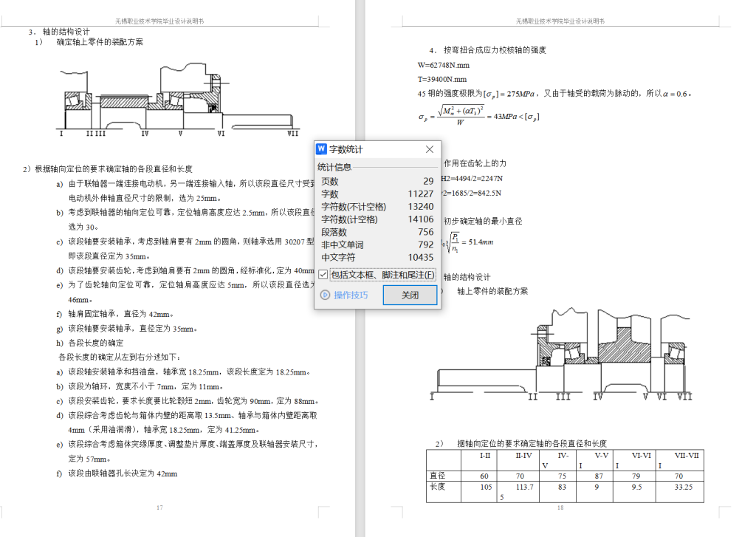Close the 字数统计 dialog with the X

(x=430, y=150)
